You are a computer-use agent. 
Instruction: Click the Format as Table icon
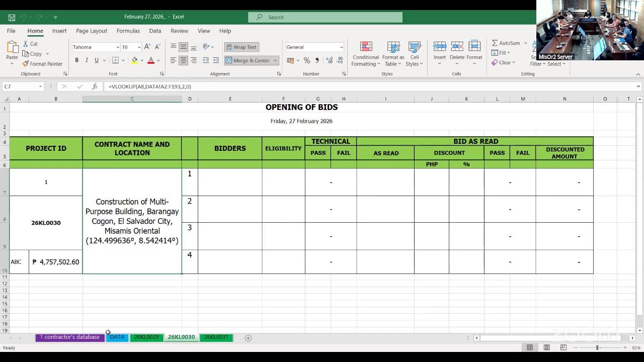pyautogui.click(x=393, y=47)
